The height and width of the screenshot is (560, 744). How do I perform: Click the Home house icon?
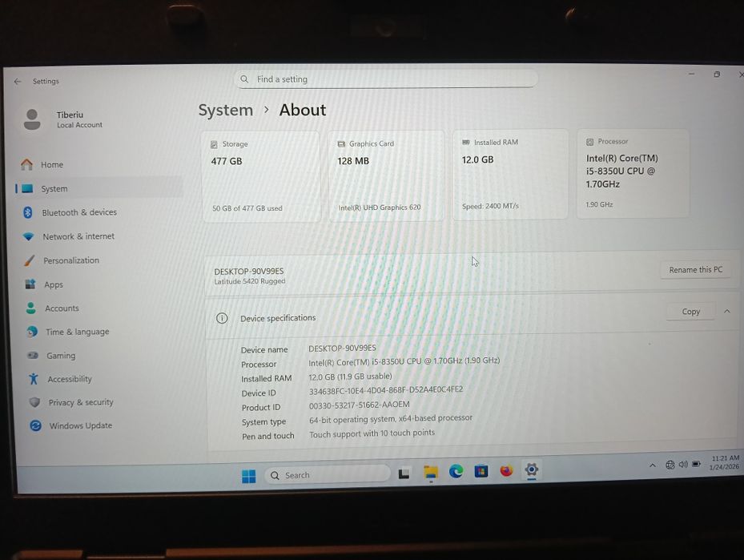(x=27, y=165)
